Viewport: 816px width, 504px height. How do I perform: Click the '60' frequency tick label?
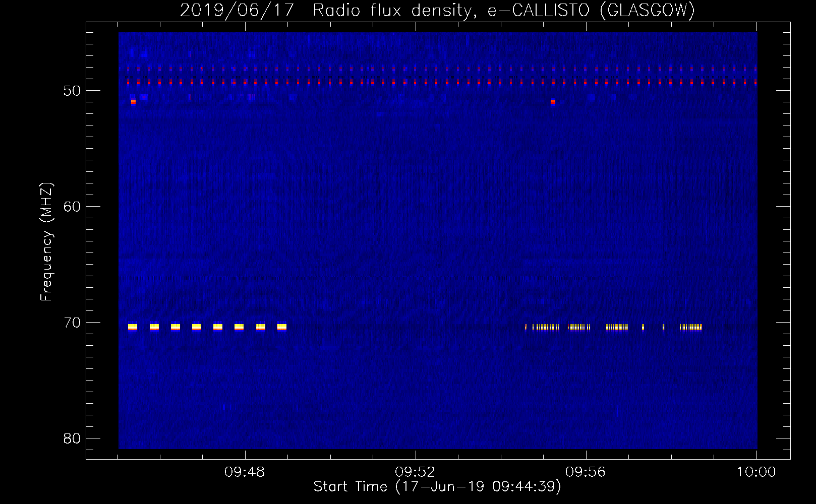pos(72,207)
